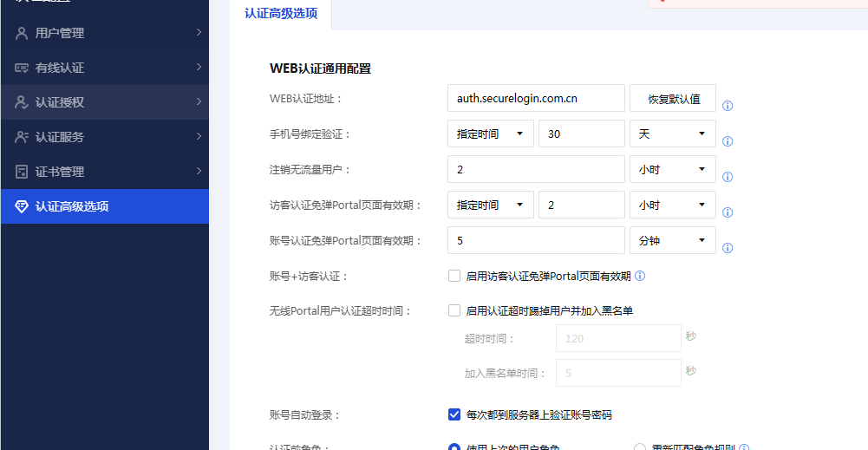The width and height of the screenshot is (868, 450).
Task: Click the diamond icon beside 认证高级选项
Action: tap(22, 206)
